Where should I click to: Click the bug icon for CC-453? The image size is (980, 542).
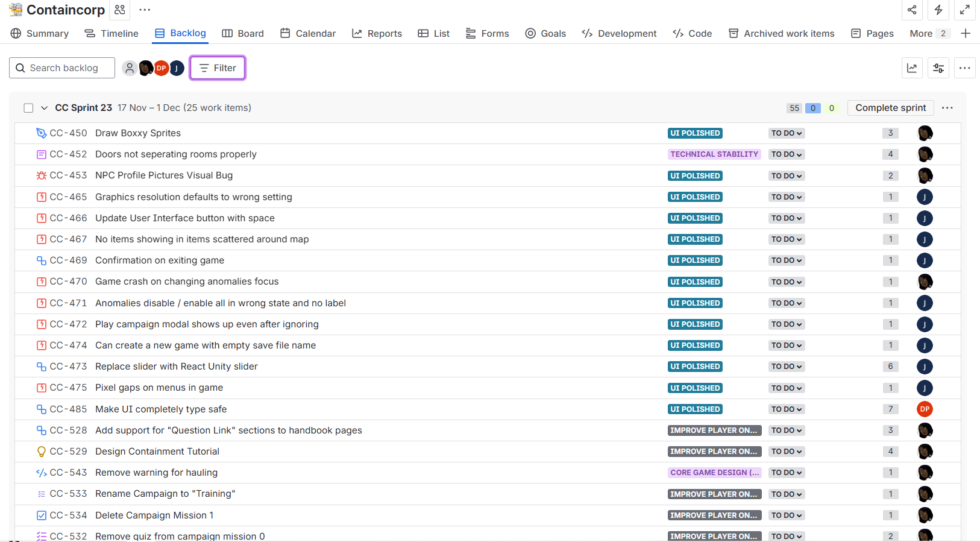pyautogui.click(x=42, y=175)
